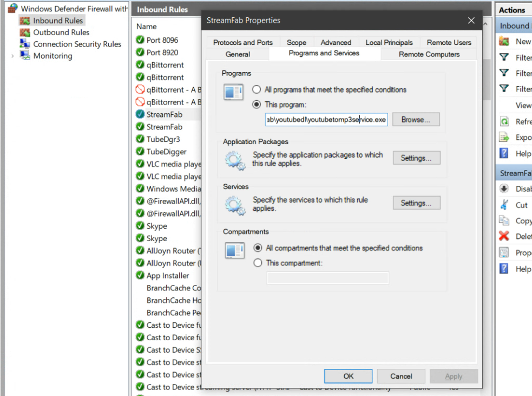
Task: Click the Copy icon in Actions
Action: click(x=504, y=220)
